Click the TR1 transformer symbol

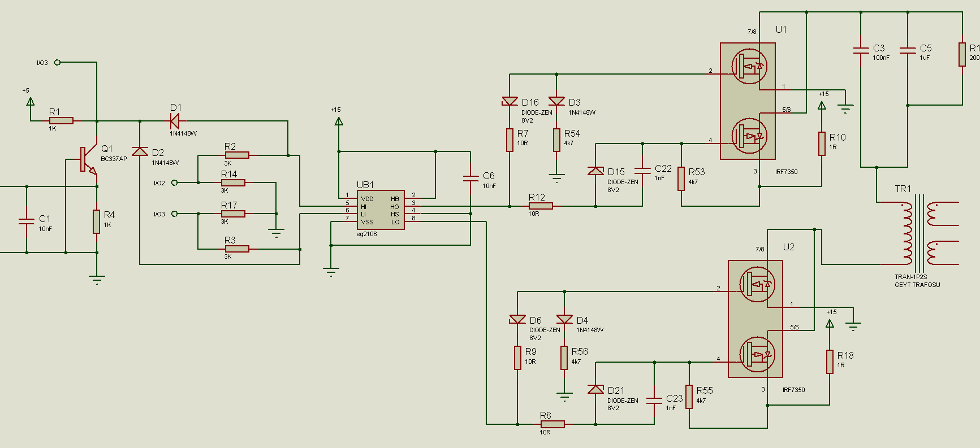point(920,233)
